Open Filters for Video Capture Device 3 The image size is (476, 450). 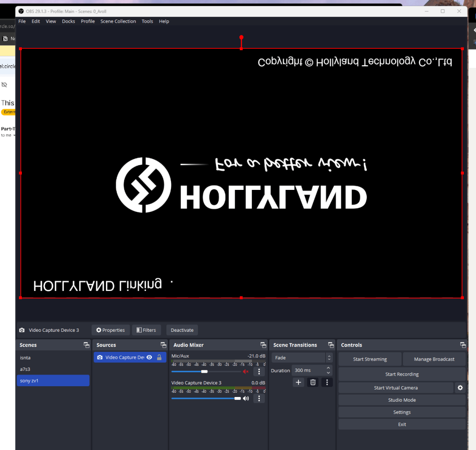click(146, 330)
